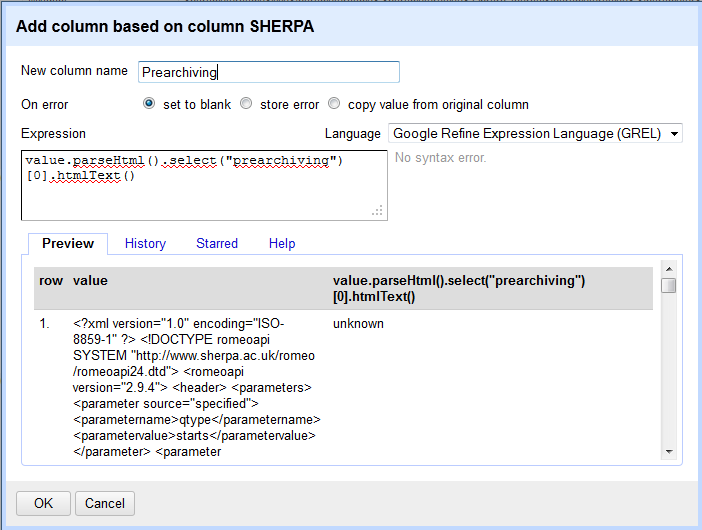Switch to the Preview tab
Image resolution: width=702 pixels, height=530 pixels.
click(68, 244)
